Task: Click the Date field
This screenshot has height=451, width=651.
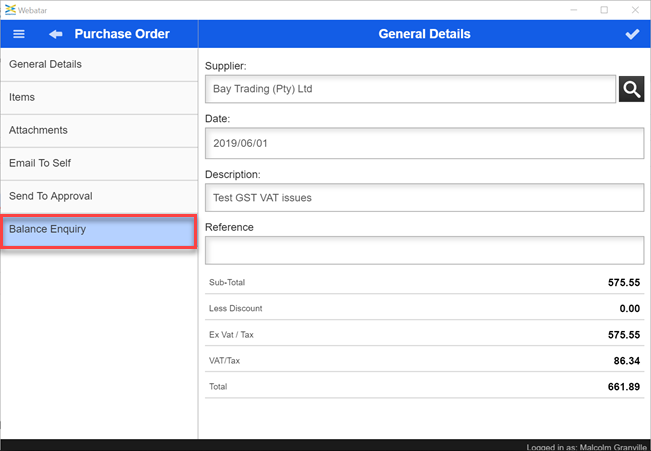Action: 424,144
